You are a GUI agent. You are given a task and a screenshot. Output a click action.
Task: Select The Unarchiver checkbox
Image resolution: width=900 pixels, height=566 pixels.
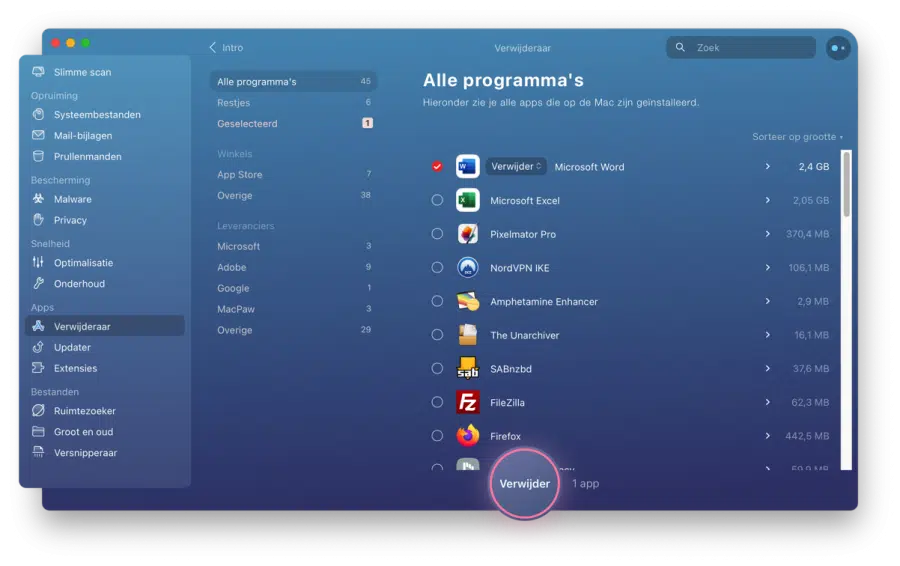(437, 335)
